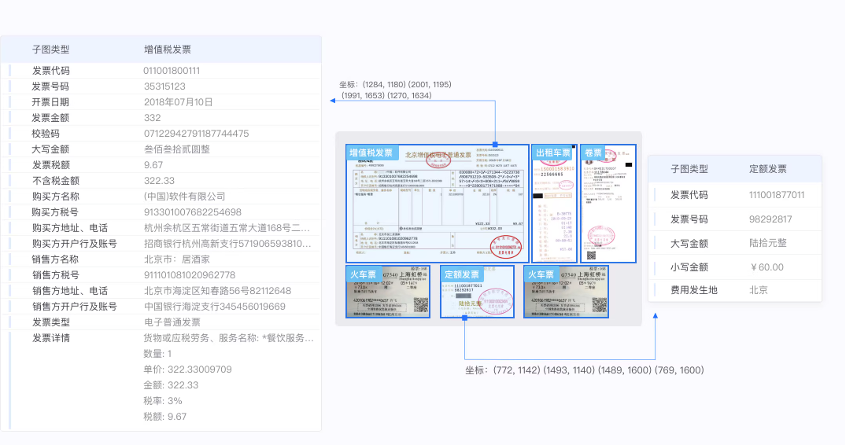Screen dimensions: 868x445
Task: Click the check code 07122942791187744475
Action: tap(196, 134)
